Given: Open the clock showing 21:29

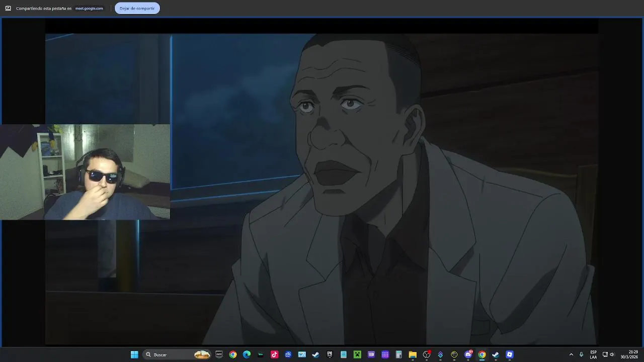Looking at the screenshot, I should tap(629, 354).
